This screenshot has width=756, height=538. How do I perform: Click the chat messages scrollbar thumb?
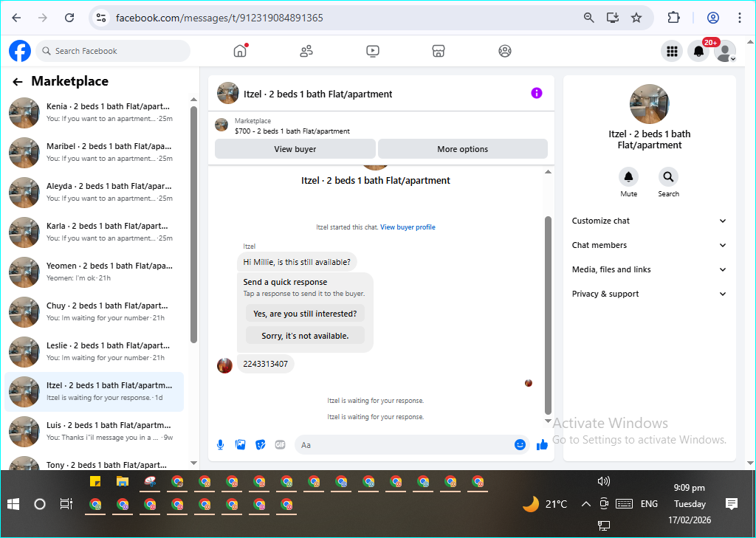548,315
